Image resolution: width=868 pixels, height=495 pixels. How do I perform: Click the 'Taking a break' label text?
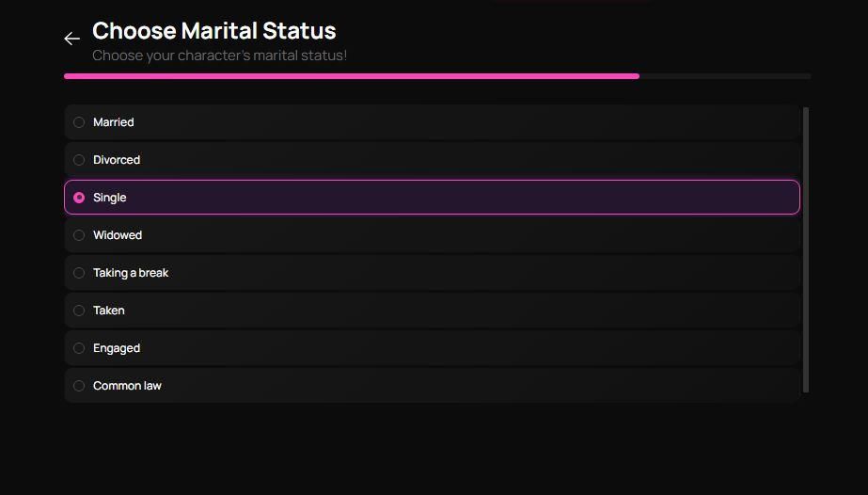click(x=131, y=273)
